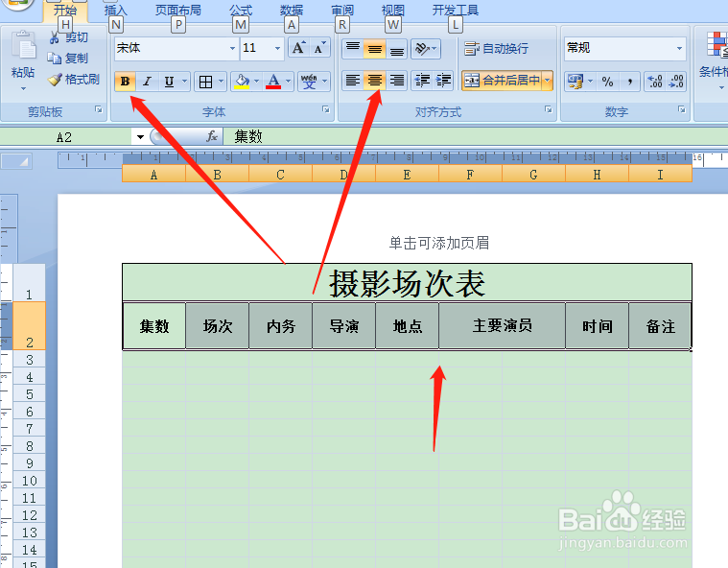Expand fill color dropdown arrow
Viewport: 728px width, 568px height.
pos(256,82)
